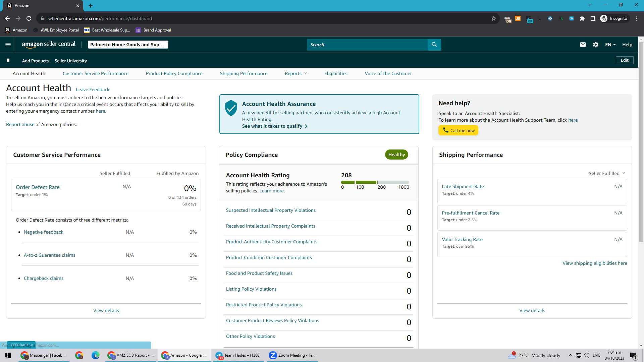Open Messenger Facebook Chrome taskbar window

tap(44, 355)
